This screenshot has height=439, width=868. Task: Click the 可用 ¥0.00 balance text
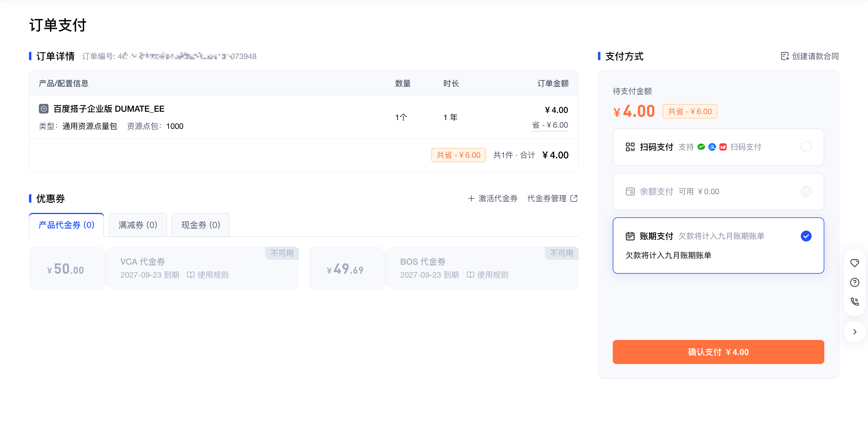coord(699,191)
